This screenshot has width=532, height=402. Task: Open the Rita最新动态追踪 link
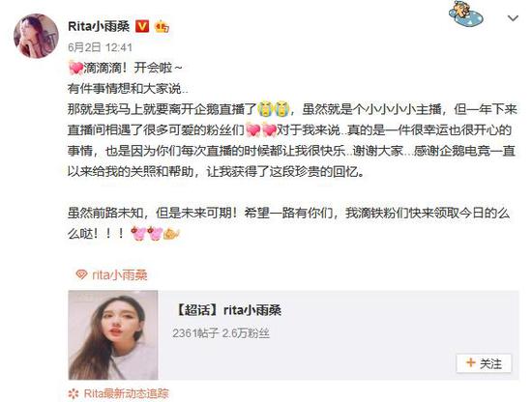coord(126,393)
